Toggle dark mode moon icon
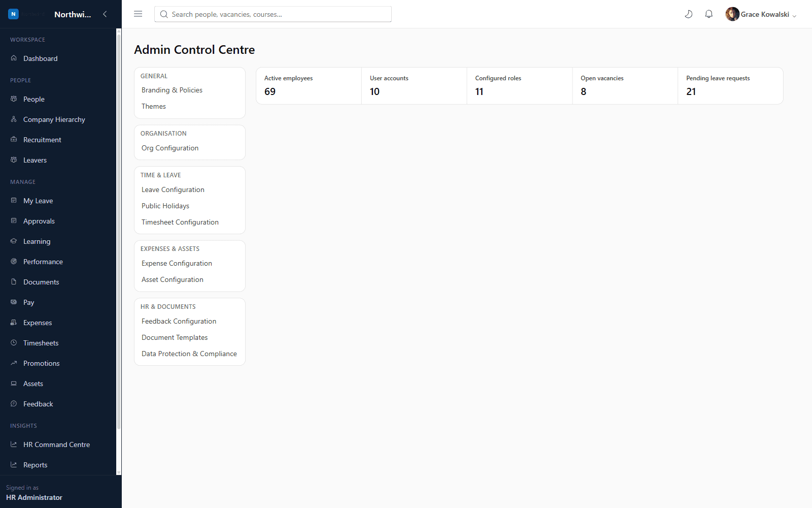The image size is (812, 508). (689, 14)
